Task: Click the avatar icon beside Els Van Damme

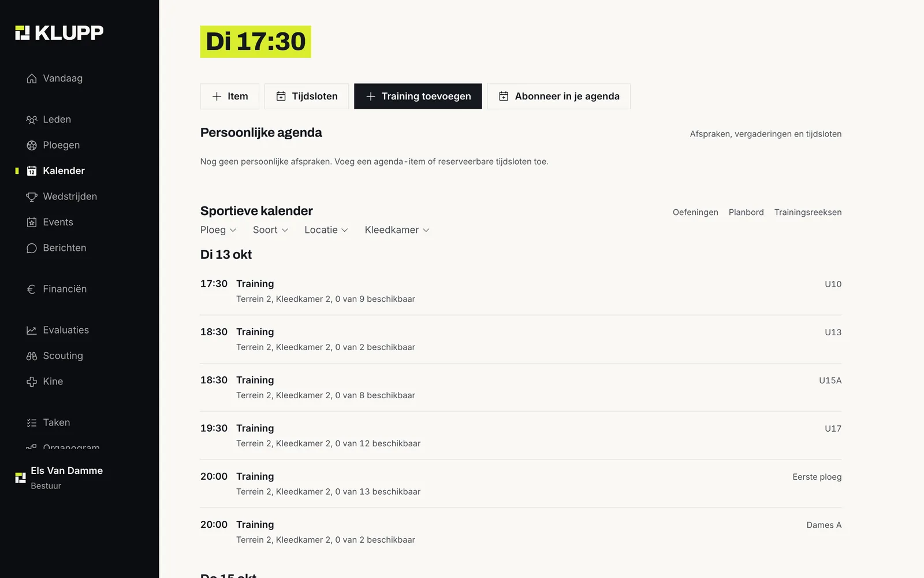Action: 20,477
